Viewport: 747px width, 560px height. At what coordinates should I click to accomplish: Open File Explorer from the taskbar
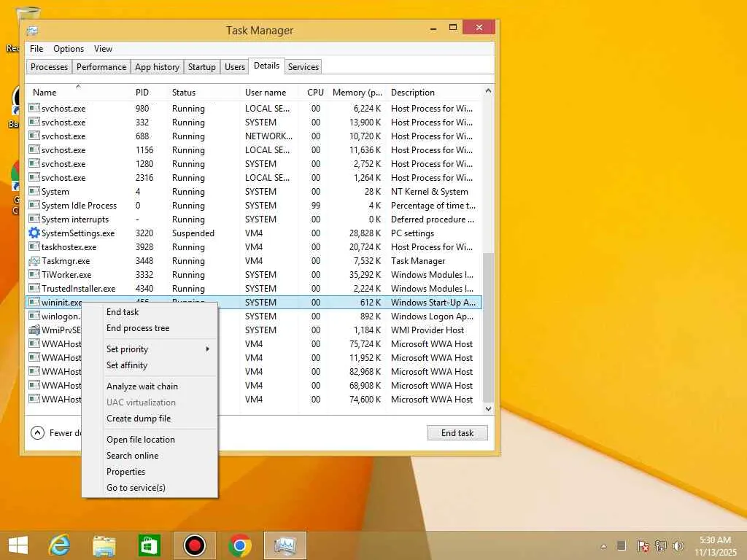104,545
